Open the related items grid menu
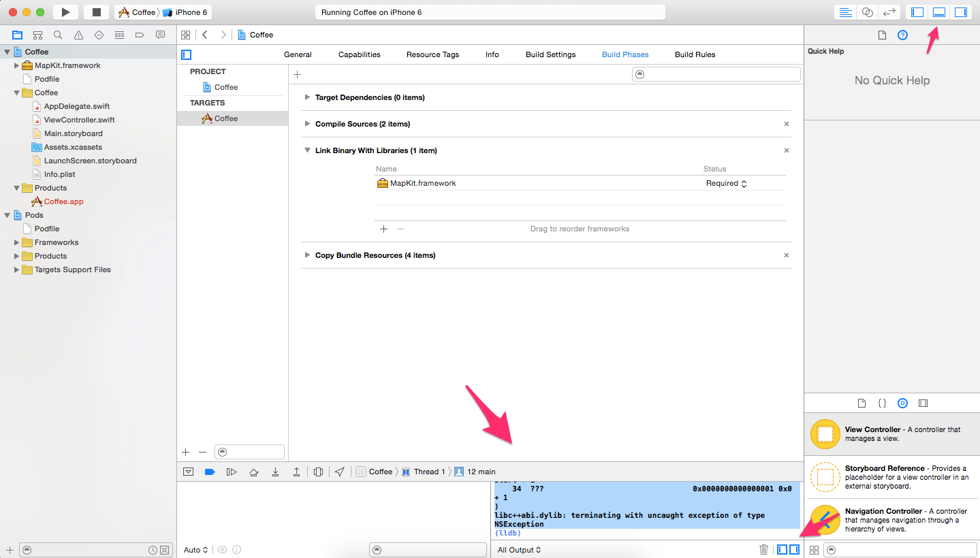The width and height of the screenshot is (980, 558). pyautogui.click(x=185, y=35)
